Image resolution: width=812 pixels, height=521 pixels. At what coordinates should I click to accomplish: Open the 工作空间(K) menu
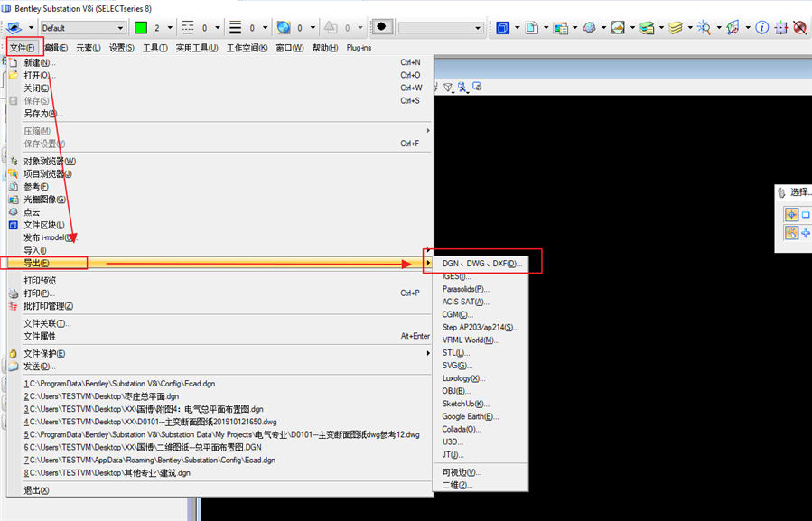coord(247,48)
